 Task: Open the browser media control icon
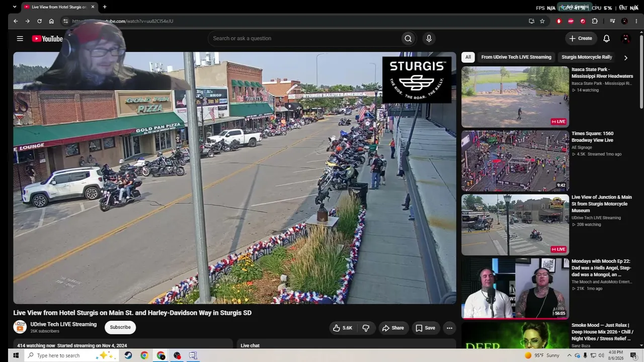pyautogui.click(x=612, y=21)
